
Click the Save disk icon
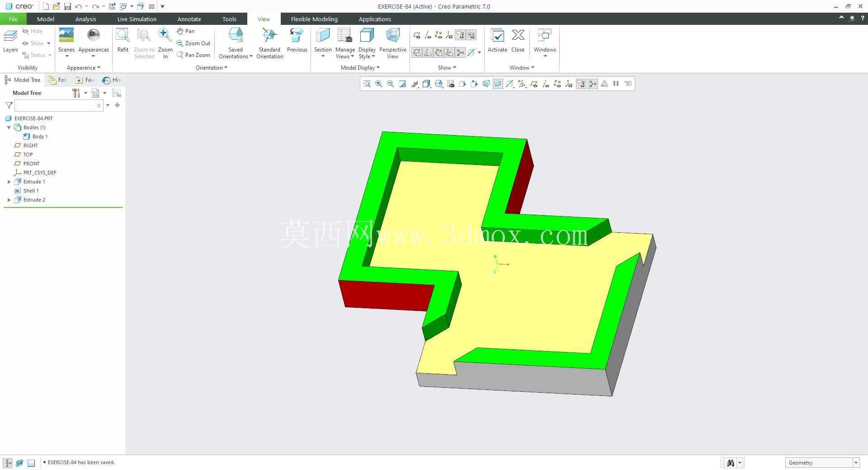(67, 6)
